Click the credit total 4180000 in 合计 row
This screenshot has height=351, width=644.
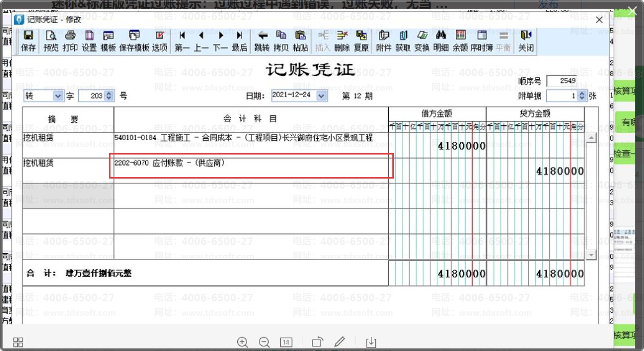(560, 274)
